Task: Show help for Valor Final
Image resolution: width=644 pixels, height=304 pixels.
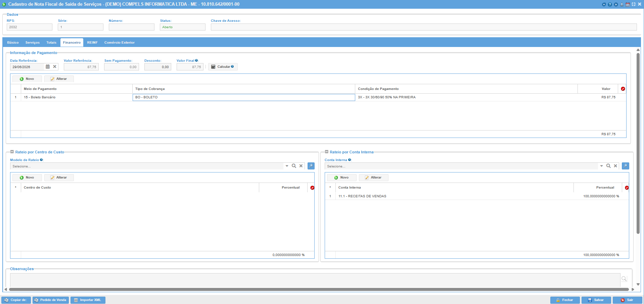Action: pyautogui.click(x=196, y=61)
